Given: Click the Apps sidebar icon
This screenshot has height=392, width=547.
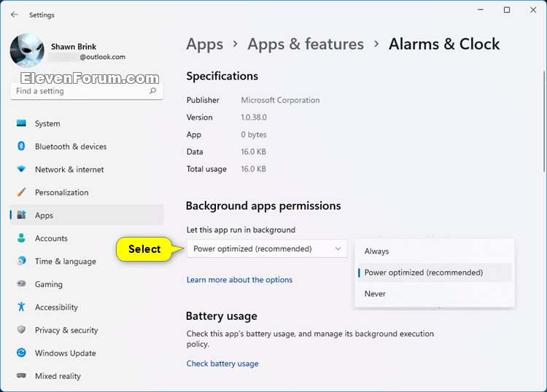Looking at the screenshot, I should (x=21, y=215).
